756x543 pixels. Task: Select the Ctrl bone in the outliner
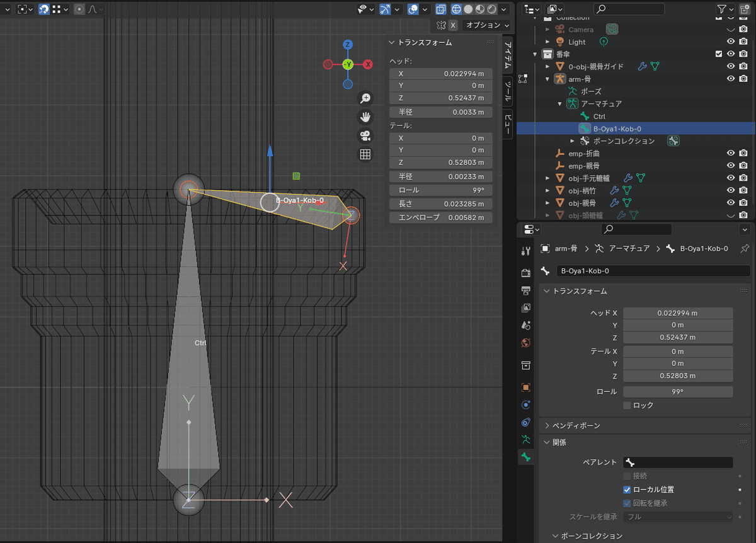[x=599, y=116]
